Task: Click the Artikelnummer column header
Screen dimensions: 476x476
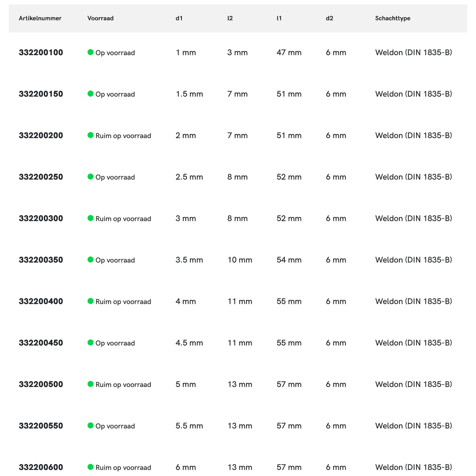Action: 40,18
